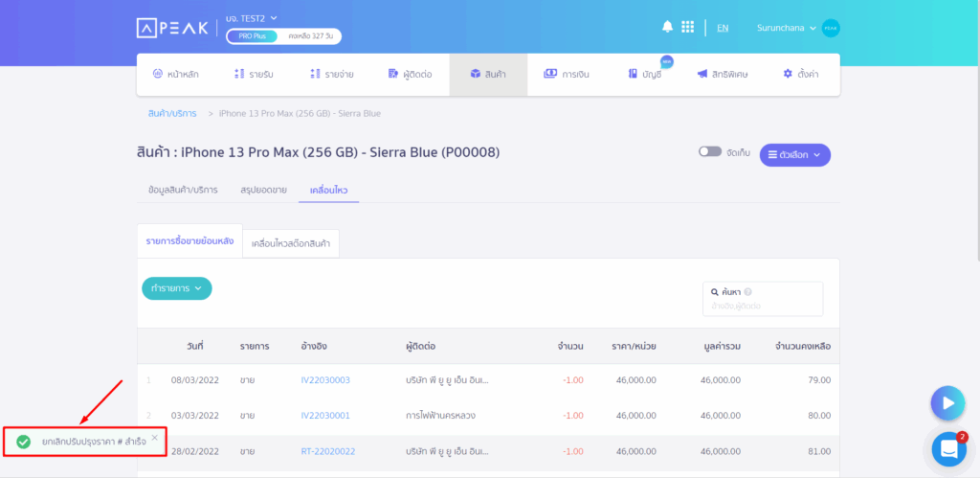Switch to สรุปยอดขาย tab
The height and width of the screenshot is (478, 980).
[x=264, y=190]
